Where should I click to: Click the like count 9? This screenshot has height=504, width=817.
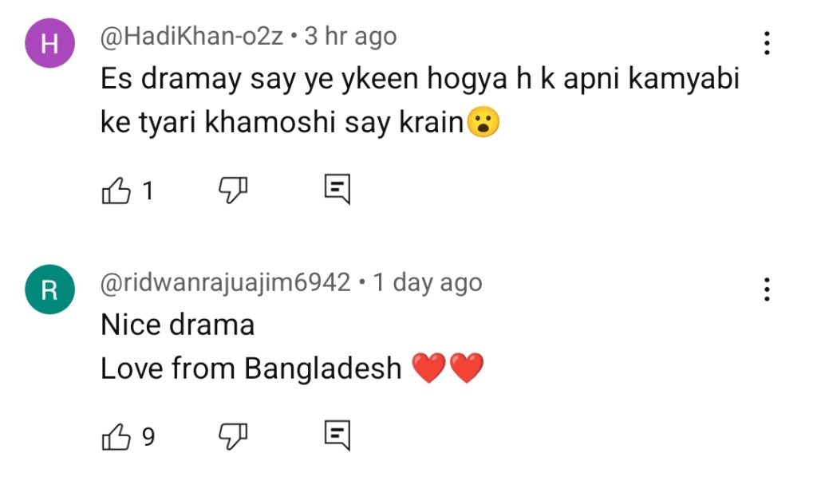148,436
